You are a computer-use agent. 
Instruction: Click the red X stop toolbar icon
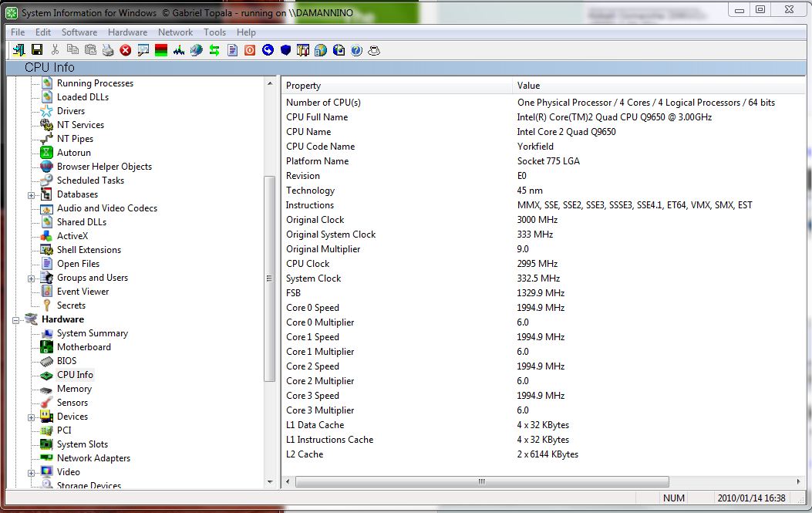click(x=126, y=50)
